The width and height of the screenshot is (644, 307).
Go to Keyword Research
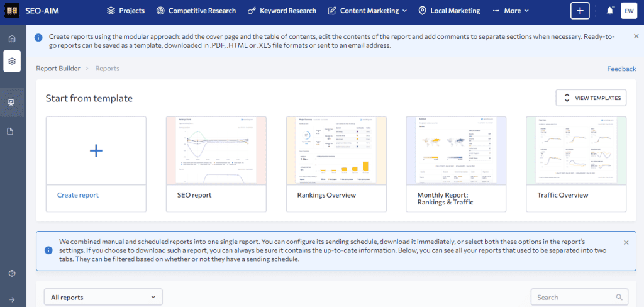coord(282,11)
